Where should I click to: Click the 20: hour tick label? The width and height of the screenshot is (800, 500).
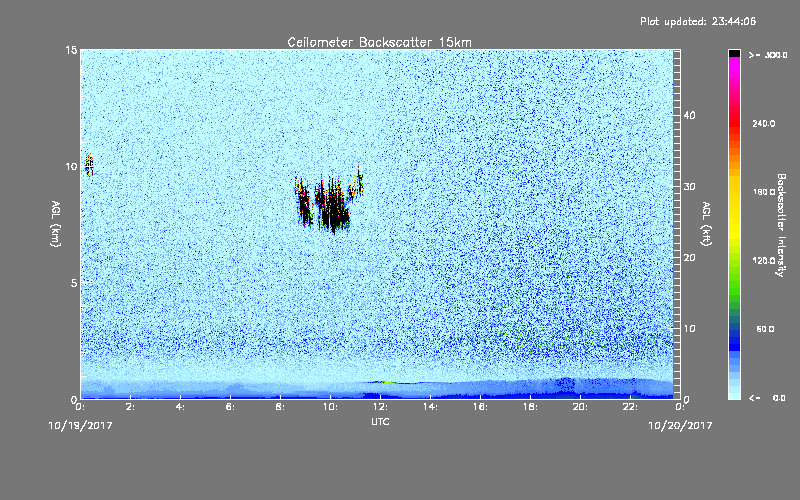pos(580,407)
